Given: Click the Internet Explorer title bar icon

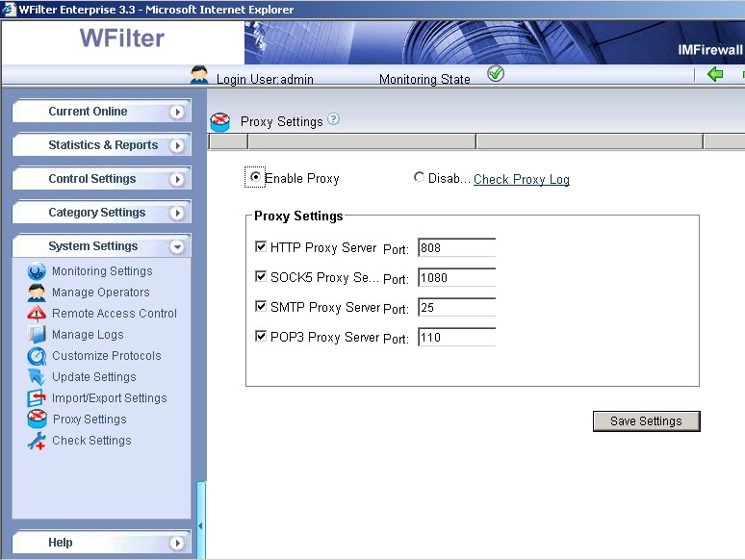Looking at the screenshot, I should pos(9,9).
